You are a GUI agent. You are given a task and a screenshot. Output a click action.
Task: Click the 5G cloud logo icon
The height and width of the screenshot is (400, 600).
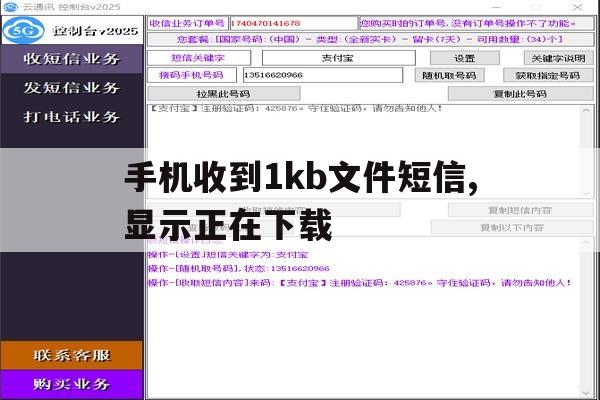(23, 30)
